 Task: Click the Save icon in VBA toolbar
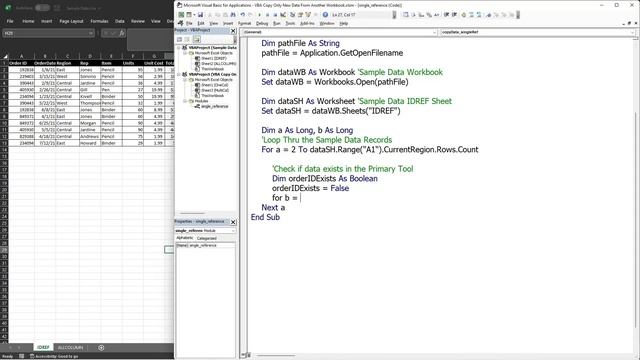pos(200,15)
